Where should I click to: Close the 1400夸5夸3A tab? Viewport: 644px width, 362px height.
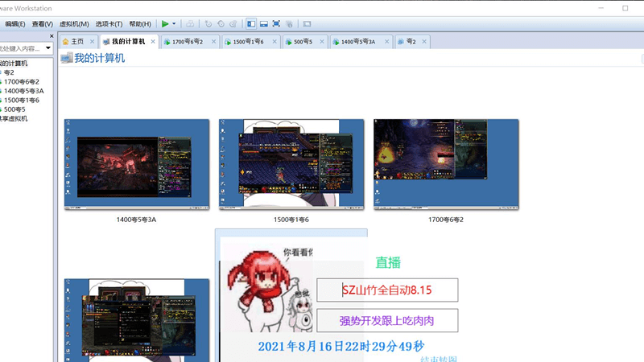[x=386, y=42]
